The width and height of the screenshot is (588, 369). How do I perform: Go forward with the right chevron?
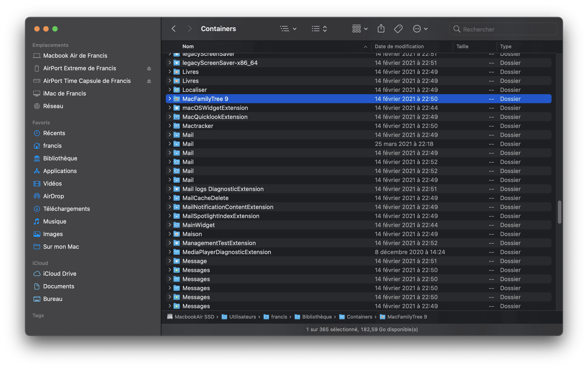tap(189, 29)
